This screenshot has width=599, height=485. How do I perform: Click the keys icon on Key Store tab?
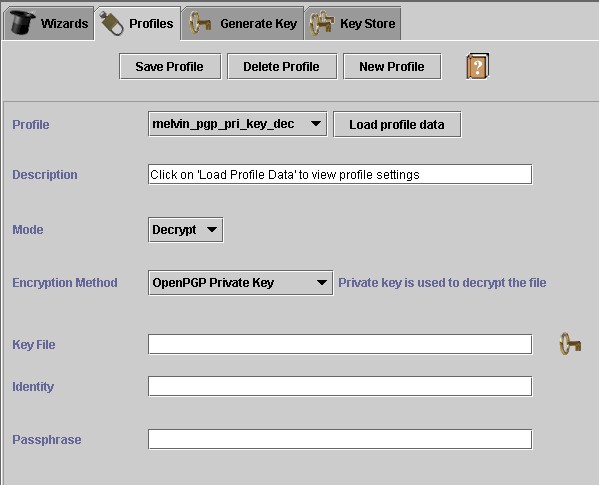(x=322, y=23)
